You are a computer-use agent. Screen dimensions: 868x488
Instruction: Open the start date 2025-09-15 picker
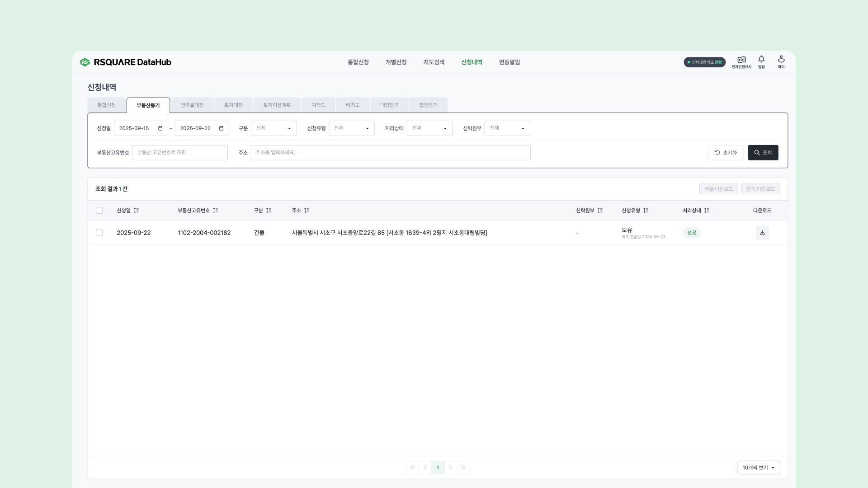pos(160,128)
